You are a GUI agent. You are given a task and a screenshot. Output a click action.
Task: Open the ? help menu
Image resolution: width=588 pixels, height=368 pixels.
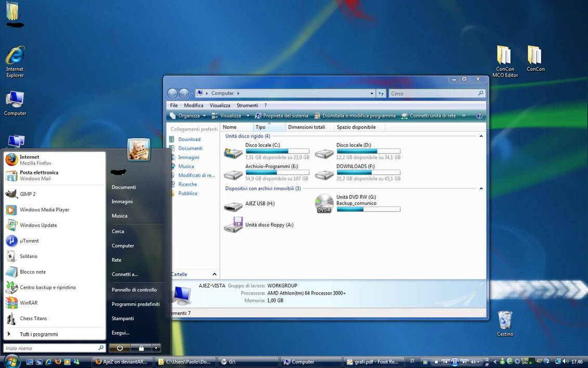pyautogui.click(x=266, y=106)
